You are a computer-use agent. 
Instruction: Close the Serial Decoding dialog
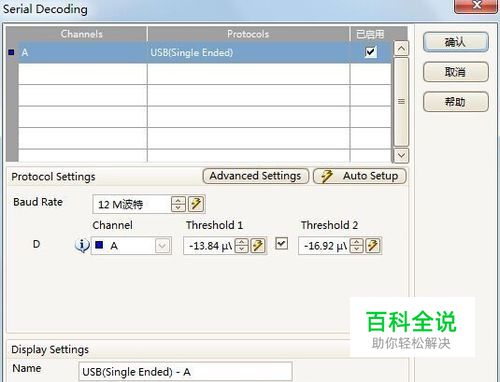(x=476, y=6)
